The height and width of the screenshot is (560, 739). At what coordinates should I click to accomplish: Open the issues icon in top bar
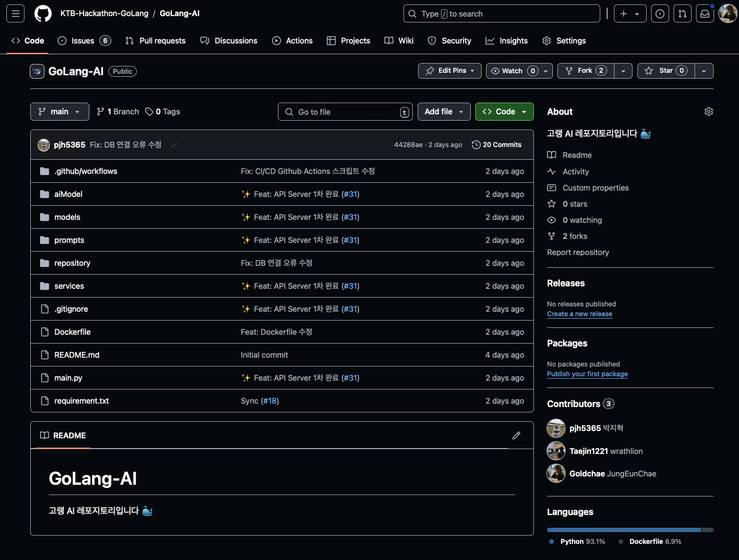(x=660, y=14)
